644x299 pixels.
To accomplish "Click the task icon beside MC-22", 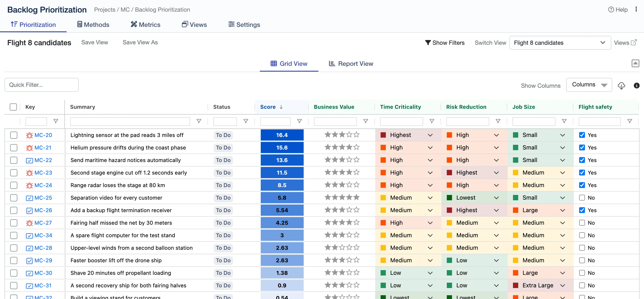I will click(x=29, y=160).
